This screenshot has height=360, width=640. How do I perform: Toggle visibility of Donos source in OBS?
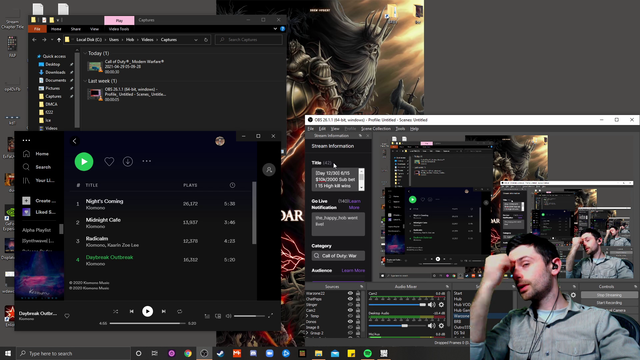(350, 322)
